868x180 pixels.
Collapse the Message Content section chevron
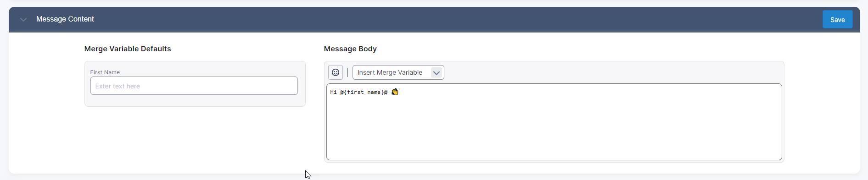pos(23,19)
